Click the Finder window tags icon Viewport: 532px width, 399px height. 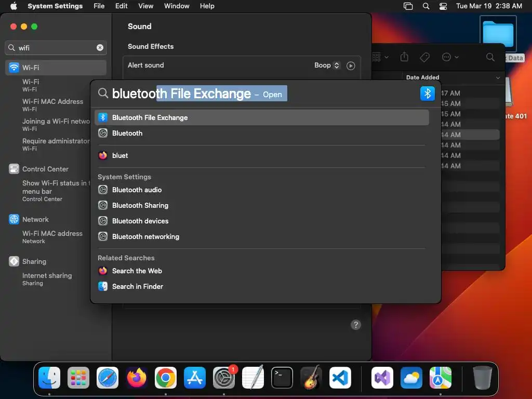pyautogui.click(x=424, y=57)
